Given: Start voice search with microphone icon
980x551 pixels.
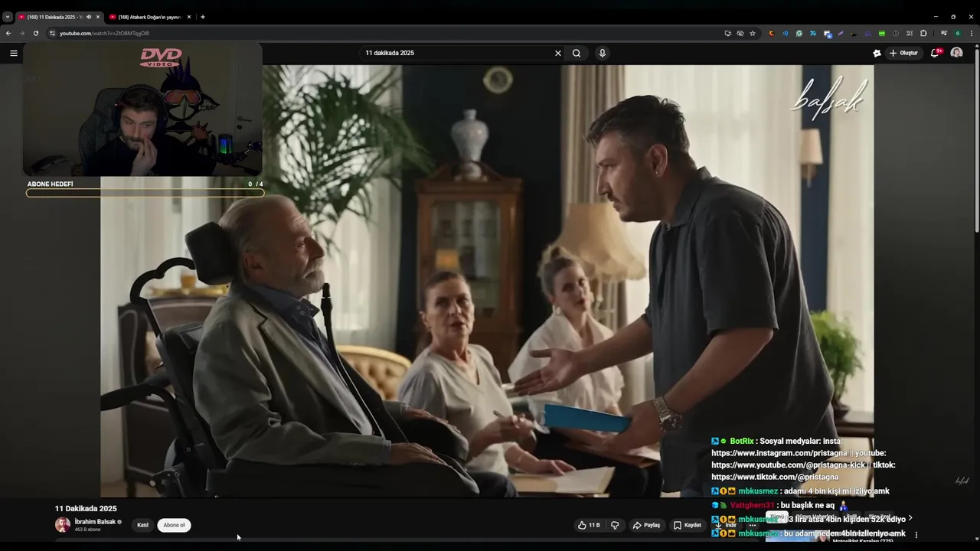Looking at the screenshot, I should click(603, 53).
